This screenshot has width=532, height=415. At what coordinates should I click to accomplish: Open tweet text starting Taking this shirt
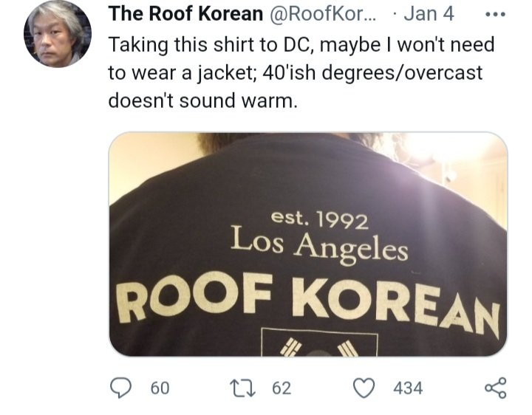301,72
